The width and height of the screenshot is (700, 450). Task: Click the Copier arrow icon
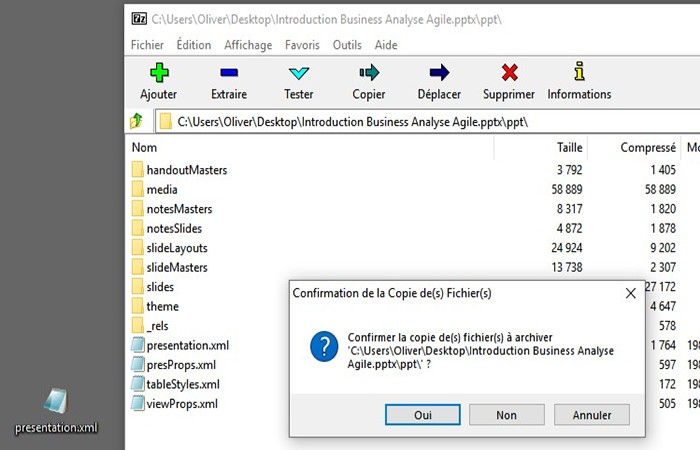tap(369, 72)
